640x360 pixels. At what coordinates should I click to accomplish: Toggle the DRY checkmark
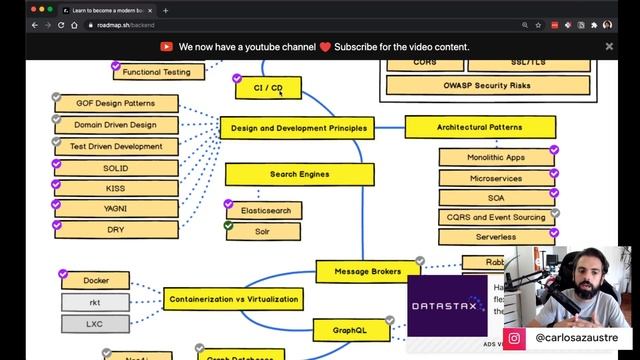57,225
